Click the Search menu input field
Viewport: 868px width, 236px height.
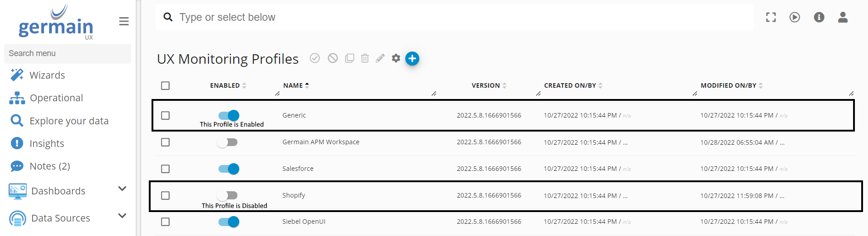click(x=67, y=53)
